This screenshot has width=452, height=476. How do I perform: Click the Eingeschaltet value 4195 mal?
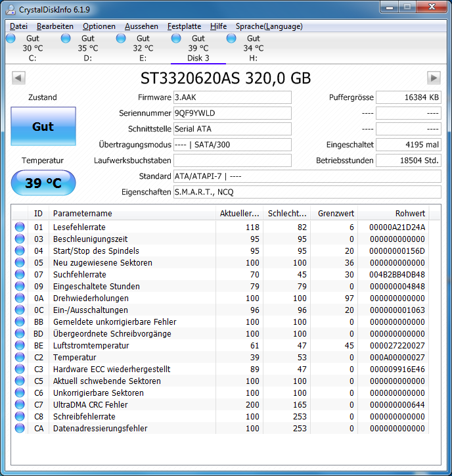click(409, 145)
